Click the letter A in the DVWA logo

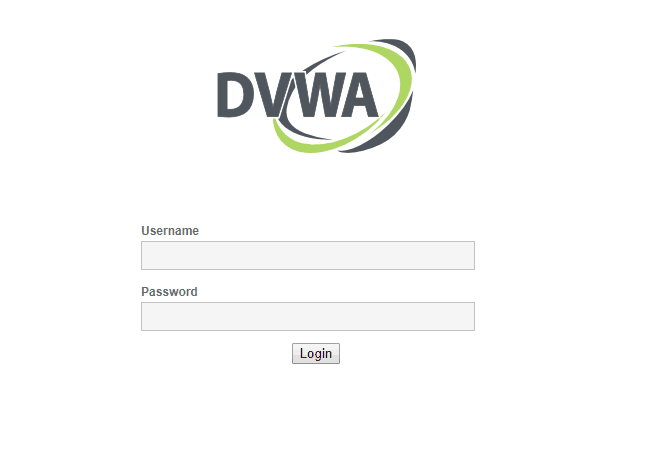359,95
